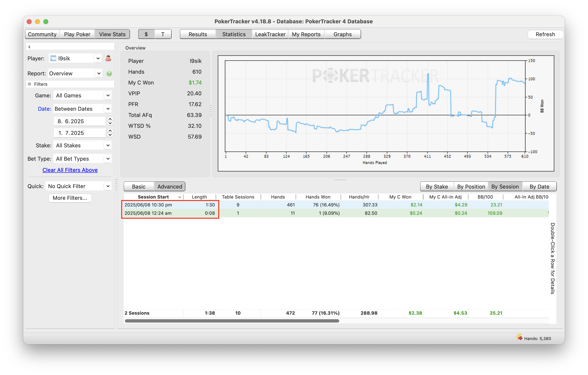Group results By Stake
Viewport: 588px width, 375px height.
click(x=437, y=187)
